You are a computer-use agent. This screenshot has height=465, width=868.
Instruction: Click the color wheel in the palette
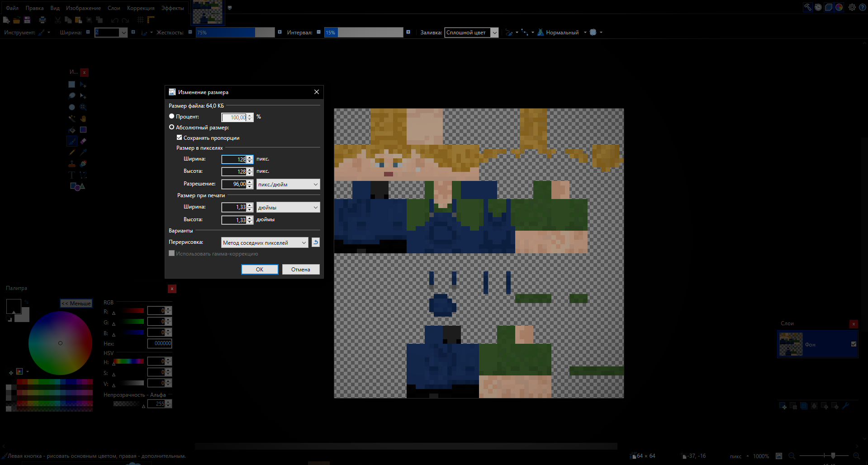click(61, 343)
